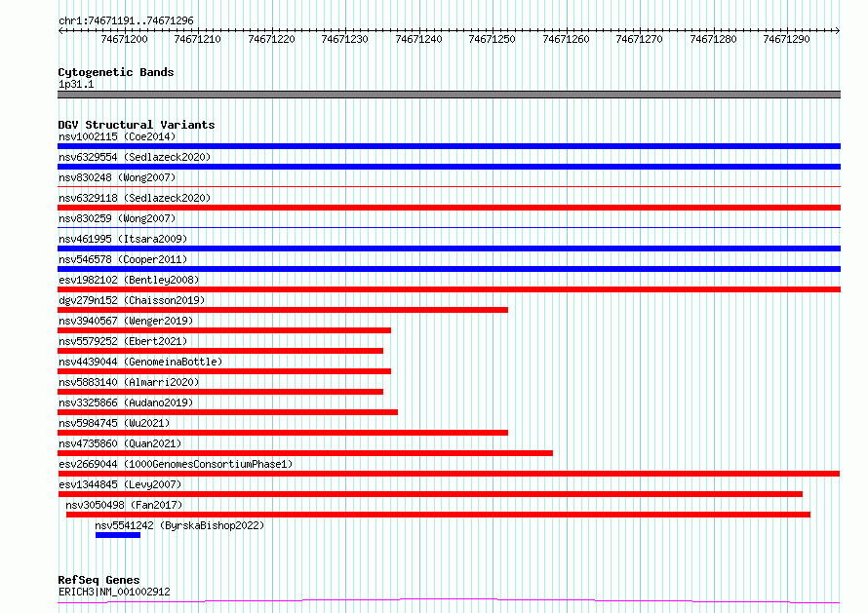The width and height of the screenshot is (868, 613).
Task: Click the 74671290 ruler position label
Action: pos(787,39)
